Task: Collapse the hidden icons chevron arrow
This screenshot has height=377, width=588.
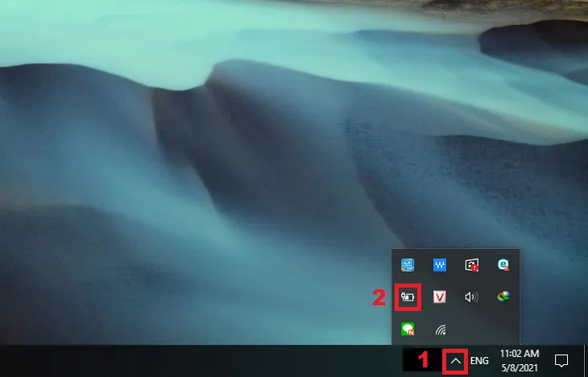Action: 455,361
